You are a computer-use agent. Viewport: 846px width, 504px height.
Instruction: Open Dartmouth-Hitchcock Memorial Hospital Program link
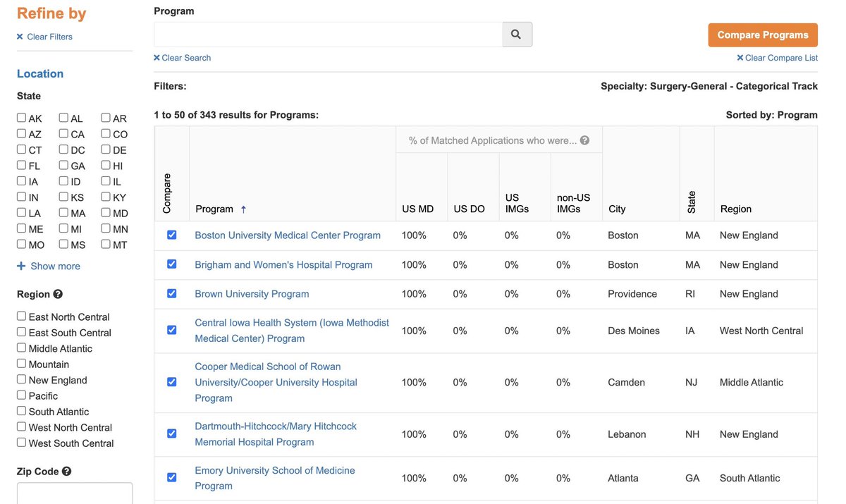(x=276, y=434)
